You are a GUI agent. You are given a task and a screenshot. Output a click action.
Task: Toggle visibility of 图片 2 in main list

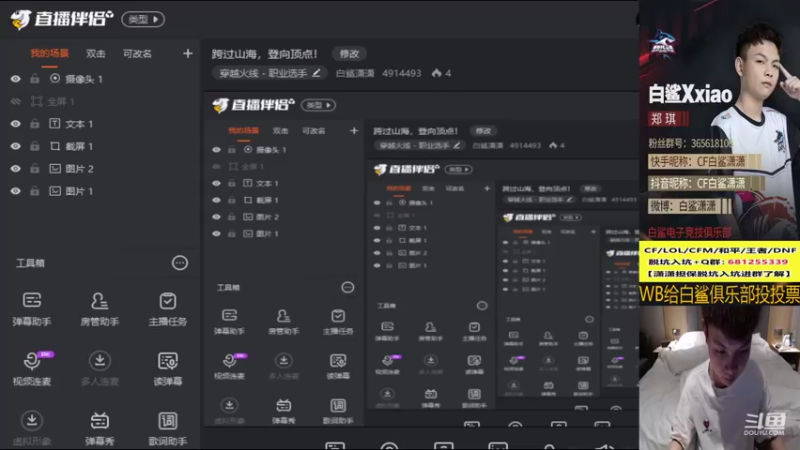pyautogui.click(x=16, y=169)
